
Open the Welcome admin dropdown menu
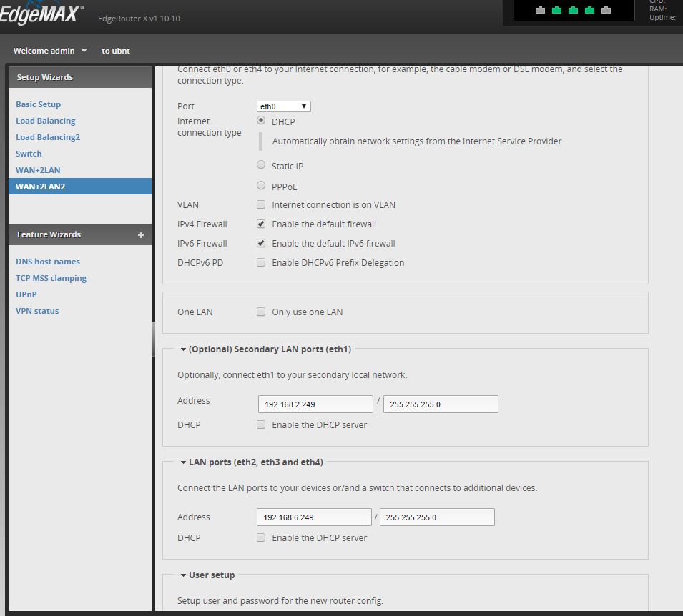pos(49,51)
